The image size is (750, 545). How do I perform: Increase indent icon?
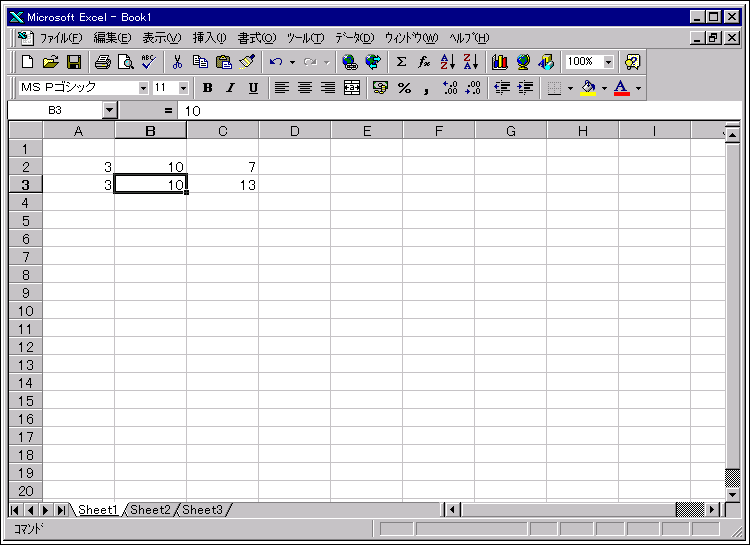coord(525,88)
